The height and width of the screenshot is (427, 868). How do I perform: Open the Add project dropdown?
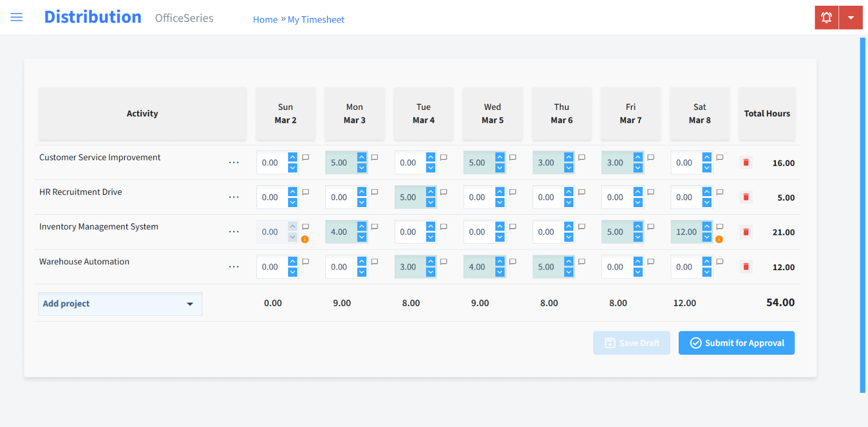coord(120,303)
